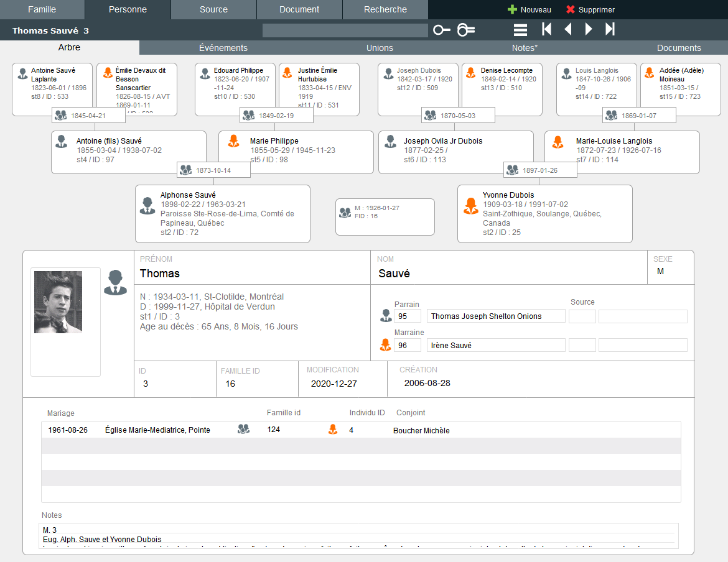Go to the previous record arrow

567,29
